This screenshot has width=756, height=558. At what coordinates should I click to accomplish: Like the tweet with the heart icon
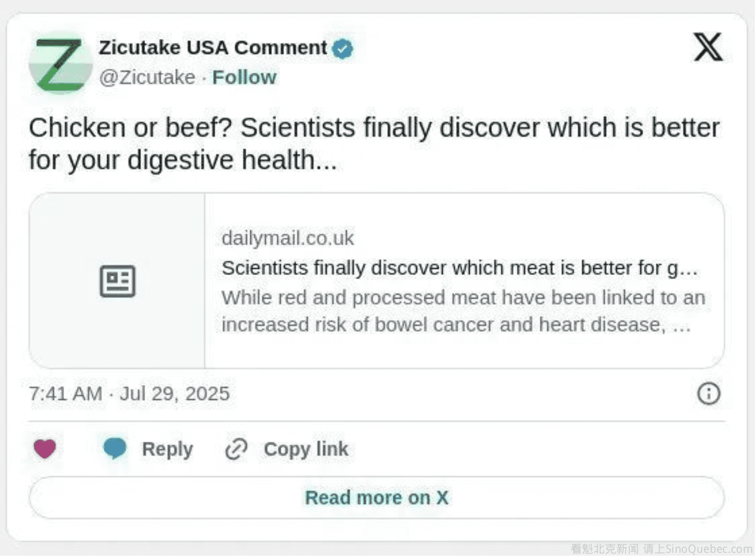click(45, 449)
